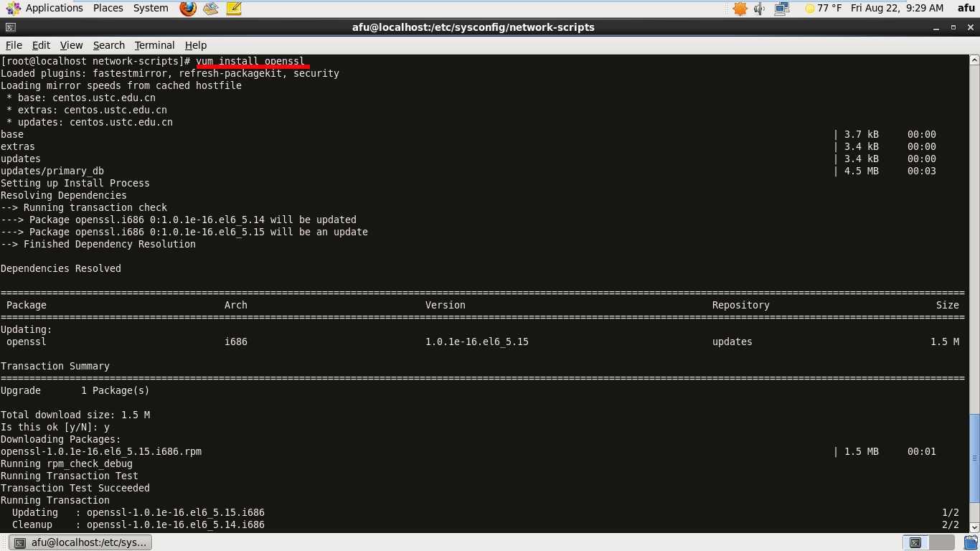Click version '1.0.1e-16.el6_5.15' in table
The image size is (980, 551).
[477, 342]
